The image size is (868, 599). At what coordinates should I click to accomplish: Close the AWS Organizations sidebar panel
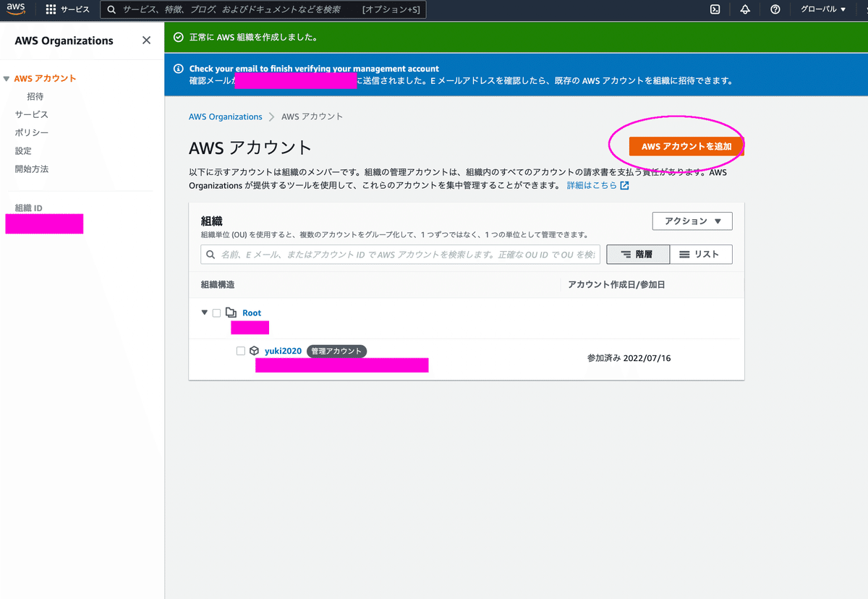pyautogui.click(x=147, y=41)
